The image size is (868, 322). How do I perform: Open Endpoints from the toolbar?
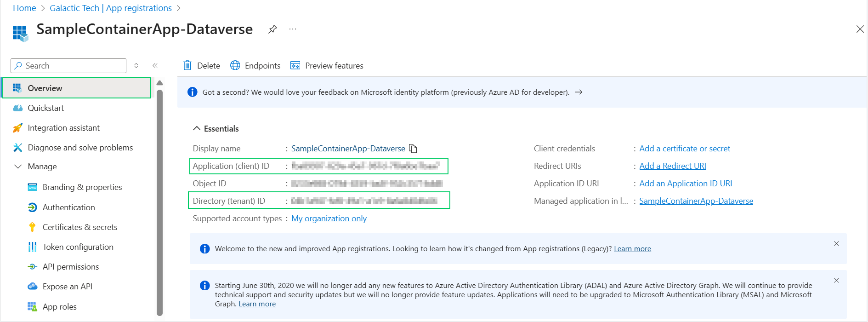click(x=255, y=66)
